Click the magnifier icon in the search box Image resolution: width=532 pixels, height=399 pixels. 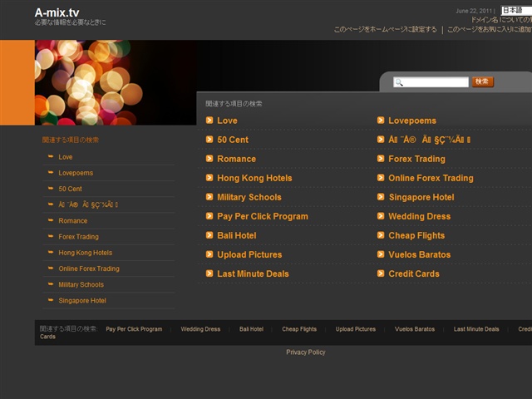pos(399,82)
